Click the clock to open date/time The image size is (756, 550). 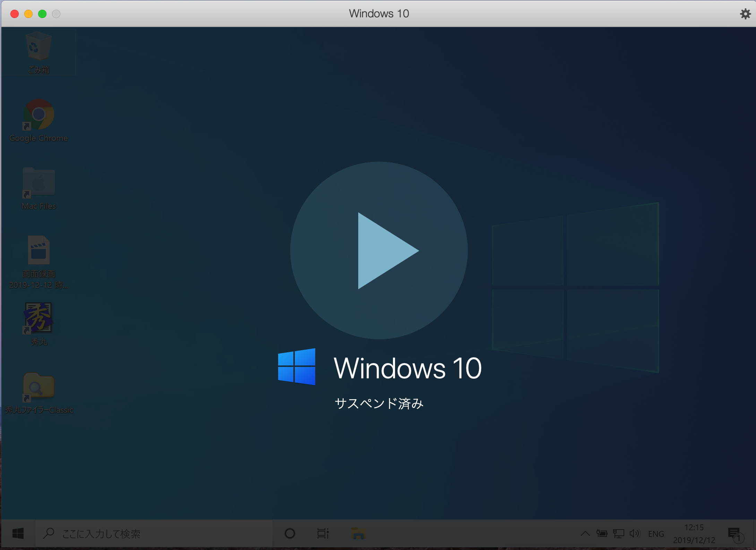point(703,533)
